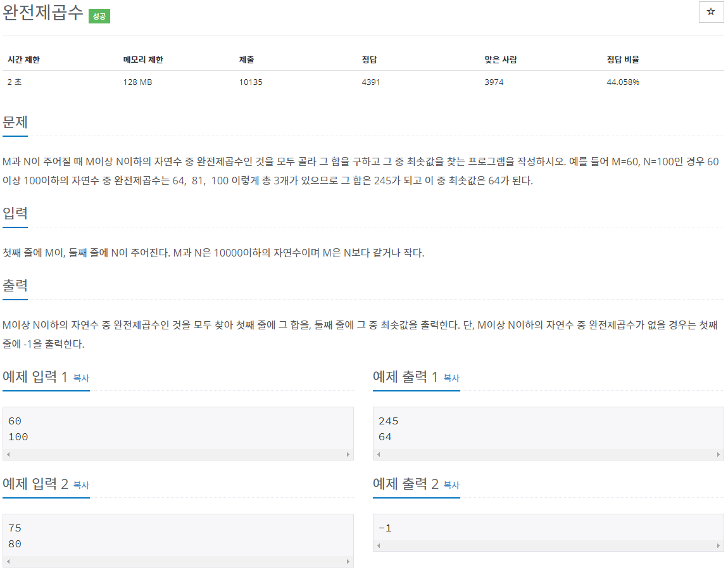Click the correct count 4391
The image size is (728, 572).
pyautogui.click(x=370, y=82)
